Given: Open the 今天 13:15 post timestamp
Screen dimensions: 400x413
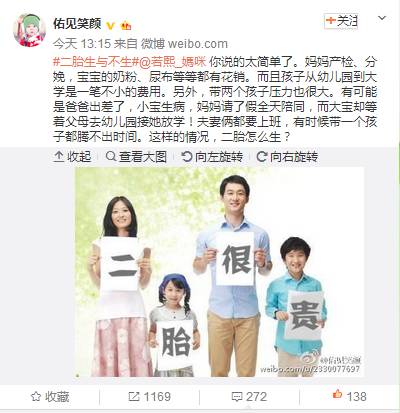Looking at the screenshot, I should pos(82,44).
